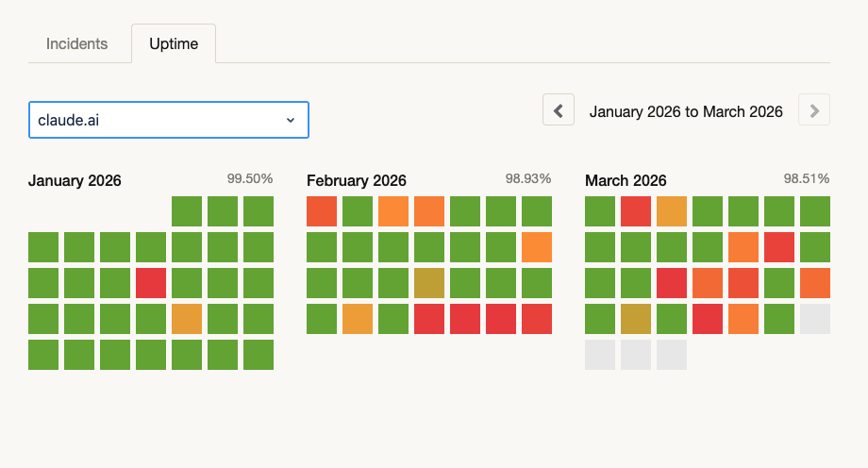Select the red March 13 day square
The height and width of the screenshot is (468, 868).
pyautogui.click(x=779, y=247)
